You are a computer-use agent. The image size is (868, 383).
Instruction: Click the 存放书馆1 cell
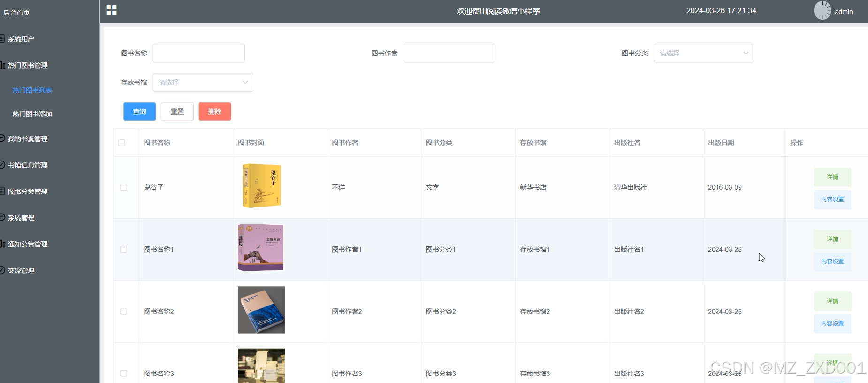point(535,250)
